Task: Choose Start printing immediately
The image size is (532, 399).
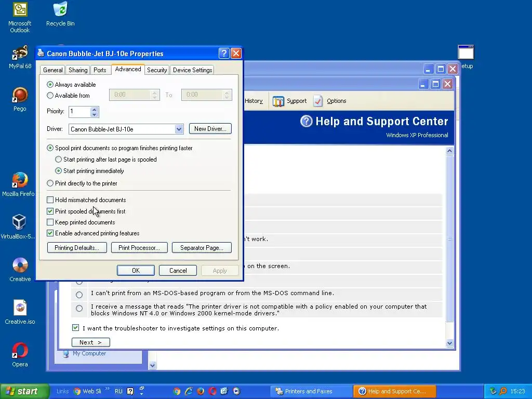Action: pos(58,170)
